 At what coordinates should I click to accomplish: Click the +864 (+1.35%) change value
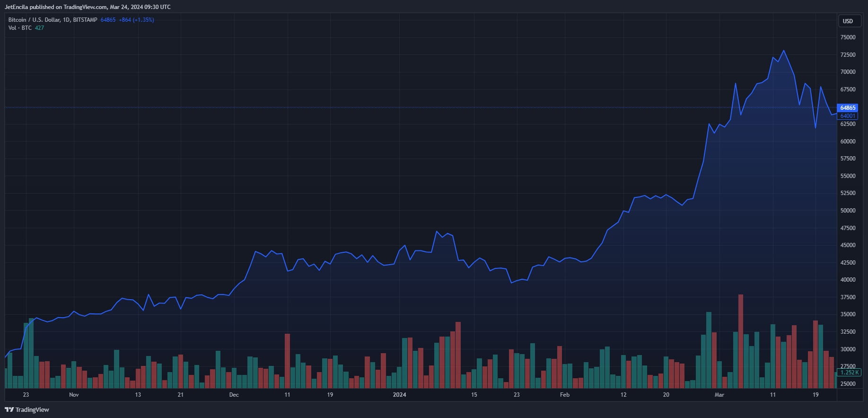pos(136,20)
